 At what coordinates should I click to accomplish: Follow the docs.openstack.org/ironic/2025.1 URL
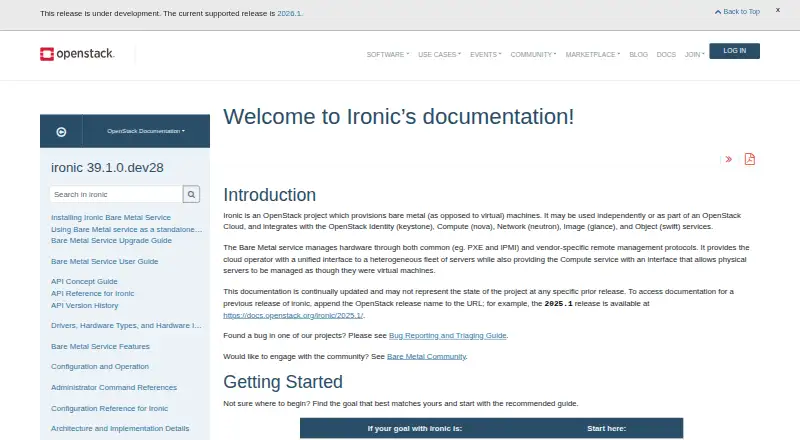click(293, 315)
